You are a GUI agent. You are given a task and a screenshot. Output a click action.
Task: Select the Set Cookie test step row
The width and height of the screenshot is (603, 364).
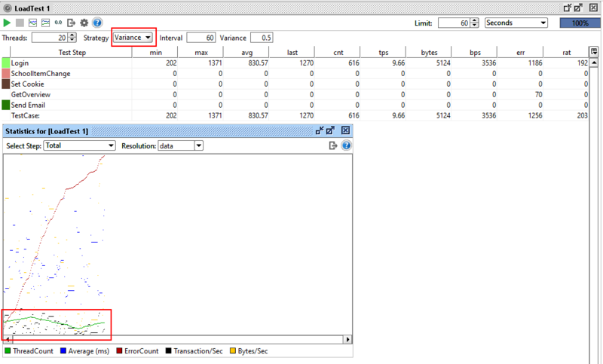295,84
